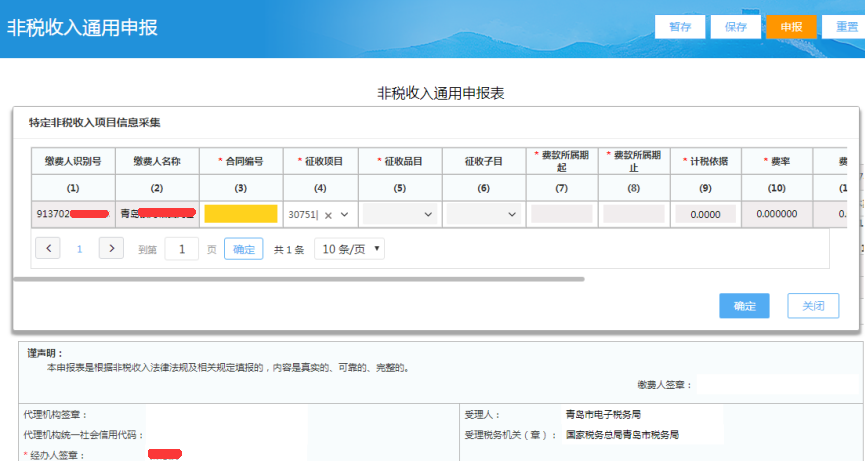
Task: Click the pagination 确定 jump button
Action: click(243, 249)
